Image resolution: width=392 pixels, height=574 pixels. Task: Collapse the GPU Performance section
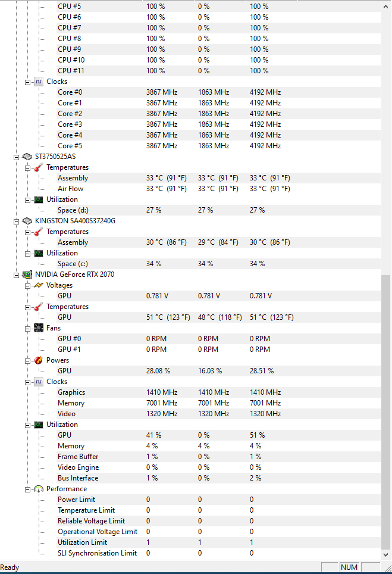click(x=28, y=489)
